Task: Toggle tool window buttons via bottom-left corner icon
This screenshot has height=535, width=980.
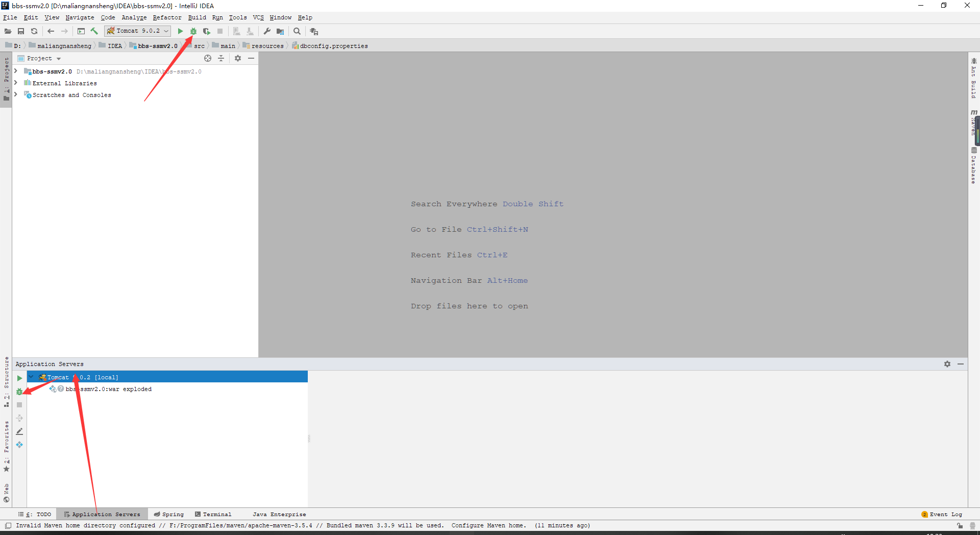Action: [x=8, y=525]
